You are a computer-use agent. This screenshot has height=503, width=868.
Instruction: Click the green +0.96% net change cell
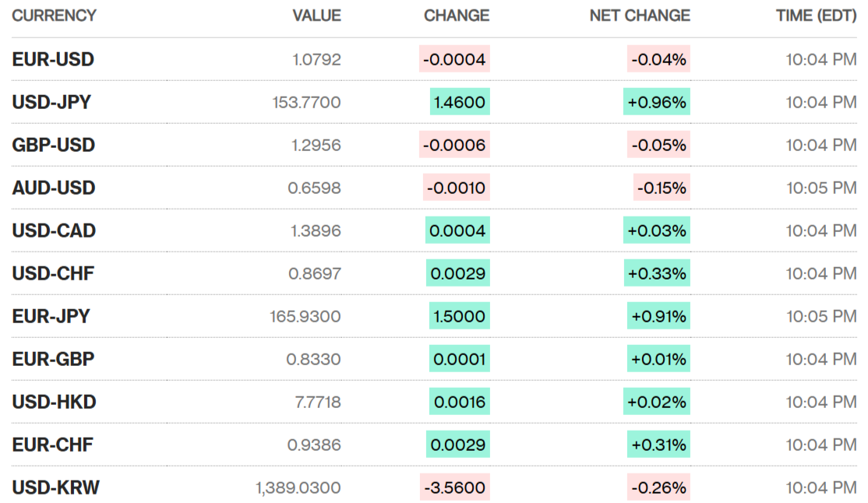(x=656, y=102)
